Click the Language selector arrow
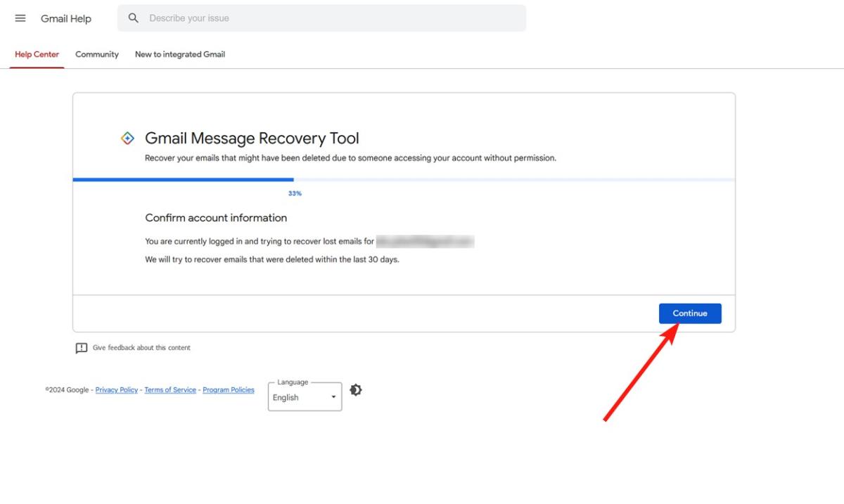 [x=334, y=396]
